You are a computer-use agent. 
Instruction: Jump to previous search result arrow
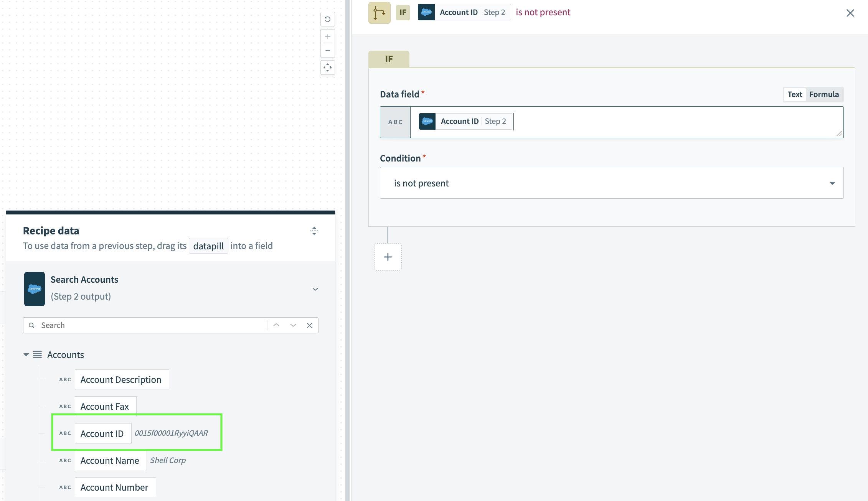tap(276, 325)
